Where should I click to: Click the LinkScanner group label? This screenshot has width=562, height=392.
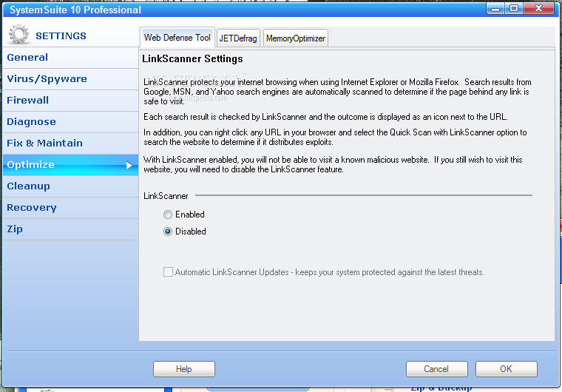coord(166,196)
